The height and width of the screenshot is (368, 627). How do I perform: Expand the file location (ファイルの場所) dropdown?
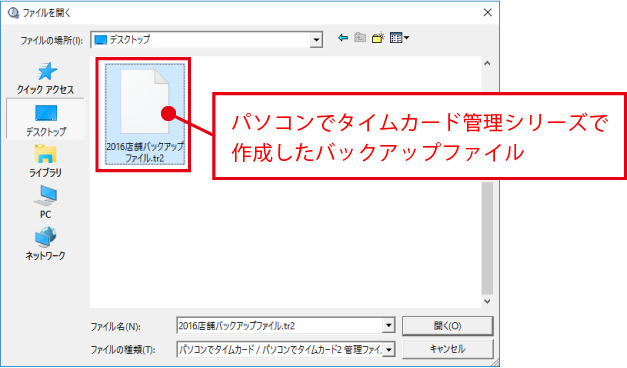(x=316, y=40)
